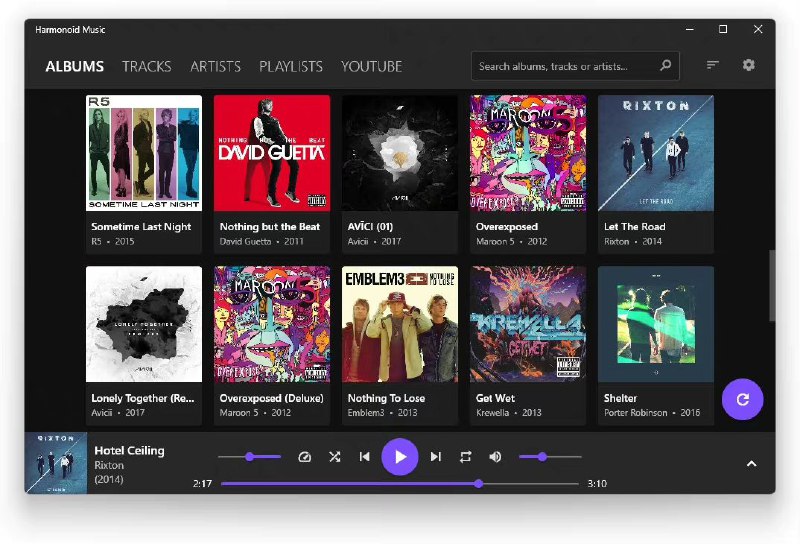Skip to the previous track
The image size is (800, 544).
coord(364,457)
